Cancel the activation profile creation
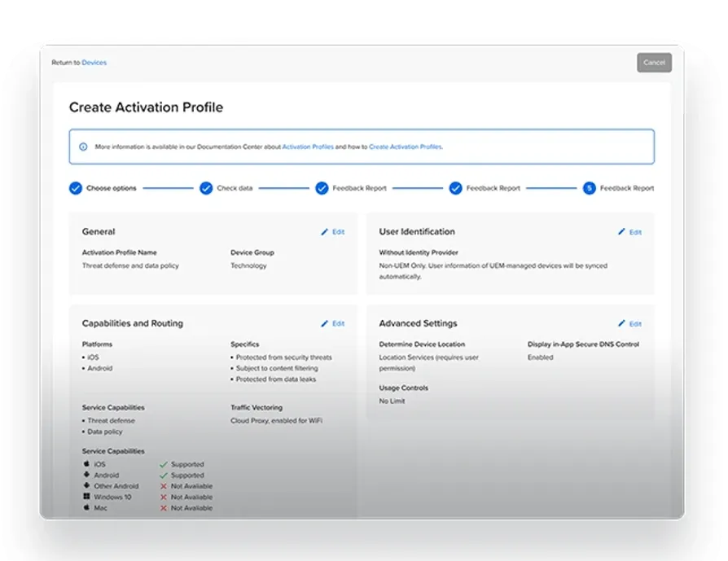 coord(654,63)
